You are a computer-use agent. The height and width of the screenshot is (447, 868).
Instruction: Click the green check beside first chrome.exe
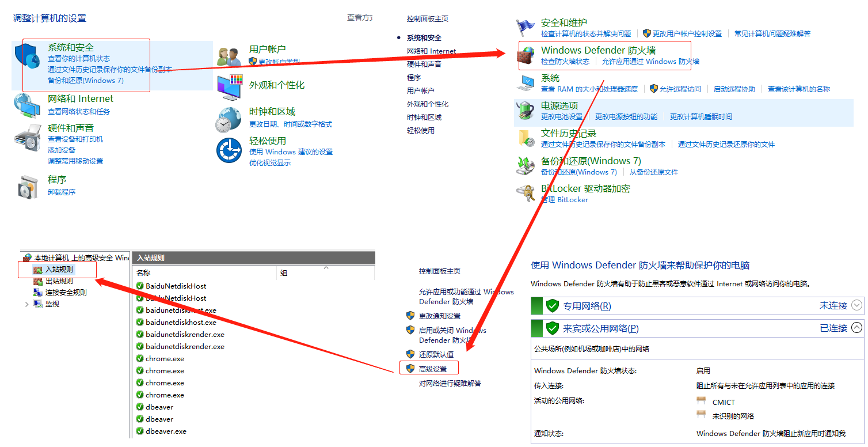coord(140,358)
